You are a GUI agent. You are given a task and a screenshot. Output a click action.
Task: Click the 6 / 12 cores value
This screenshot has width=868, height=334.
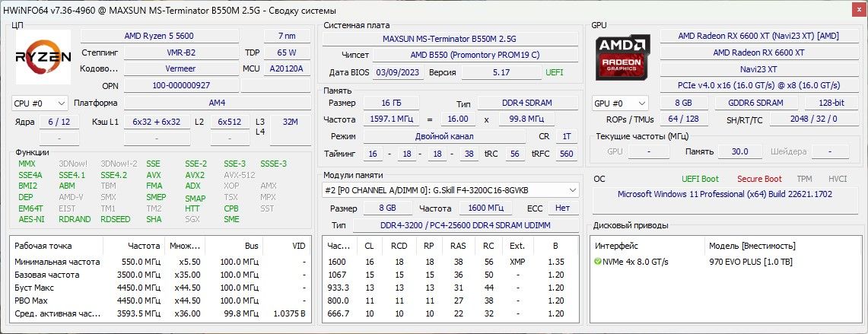pos(59,122)
